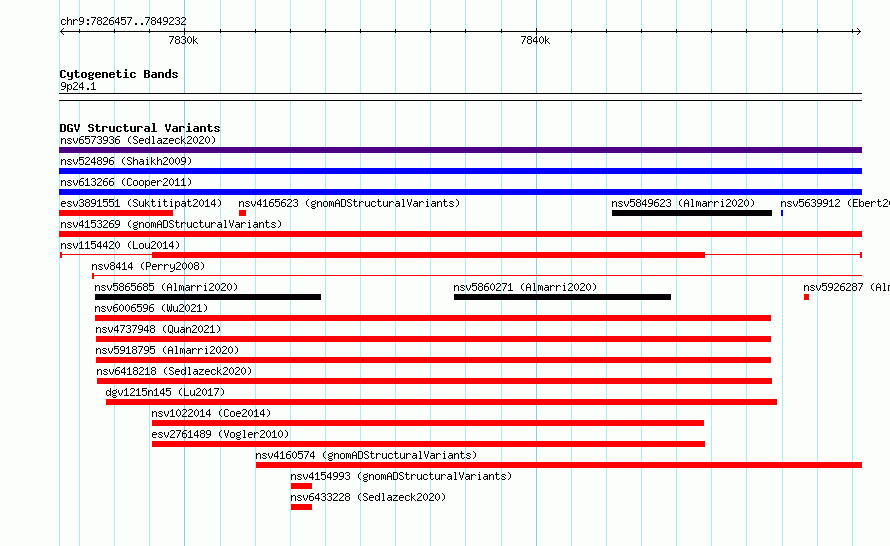The width and height of the screenshot is (890, 546).
Task: Click the blue nsv613266 variant bar
Action: 460,192
